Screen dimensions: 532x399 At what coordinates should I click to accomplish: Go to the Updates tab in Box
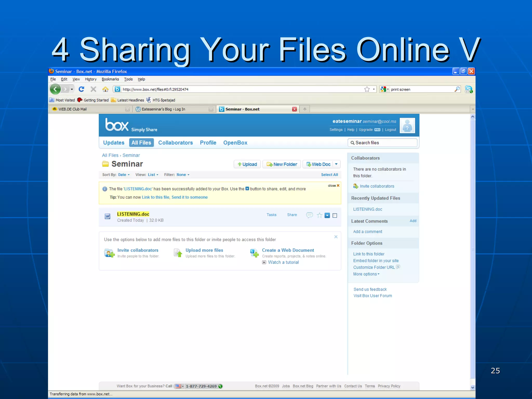tap(114, 143)
